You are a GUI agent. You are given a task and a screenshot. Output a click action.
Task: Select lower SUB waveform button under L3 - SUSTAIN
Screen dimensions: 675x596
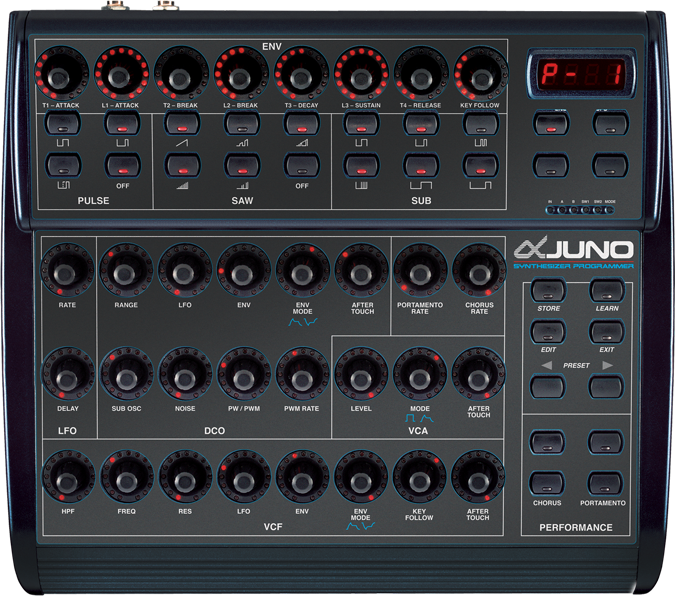[x=361, y=165]
